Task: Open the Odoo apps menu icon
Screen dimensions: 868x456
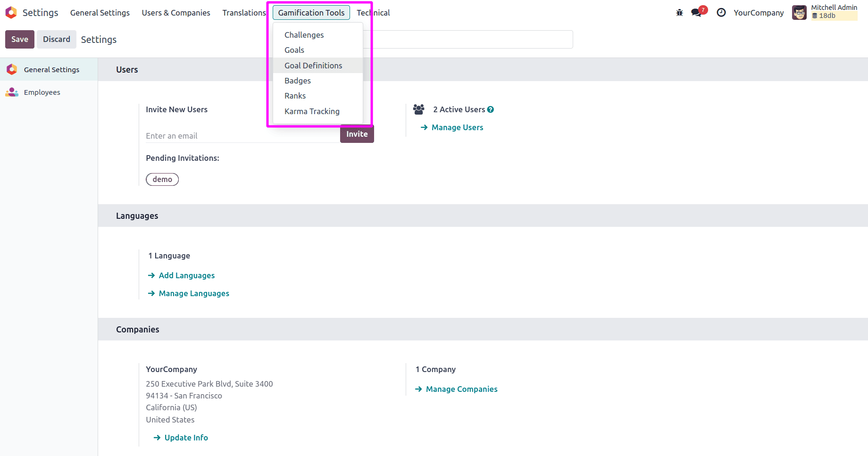Action: coord(10,12)
